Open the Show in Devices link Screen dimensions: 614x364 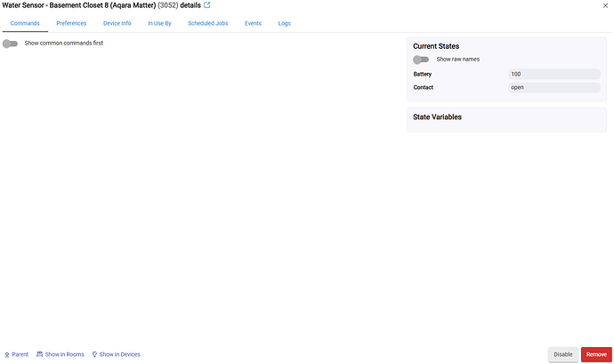coord(116,354)
